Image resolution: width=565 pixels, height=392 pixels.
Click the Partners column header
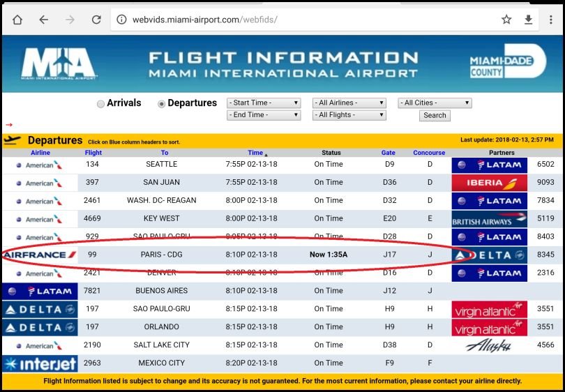click(502, 153)
